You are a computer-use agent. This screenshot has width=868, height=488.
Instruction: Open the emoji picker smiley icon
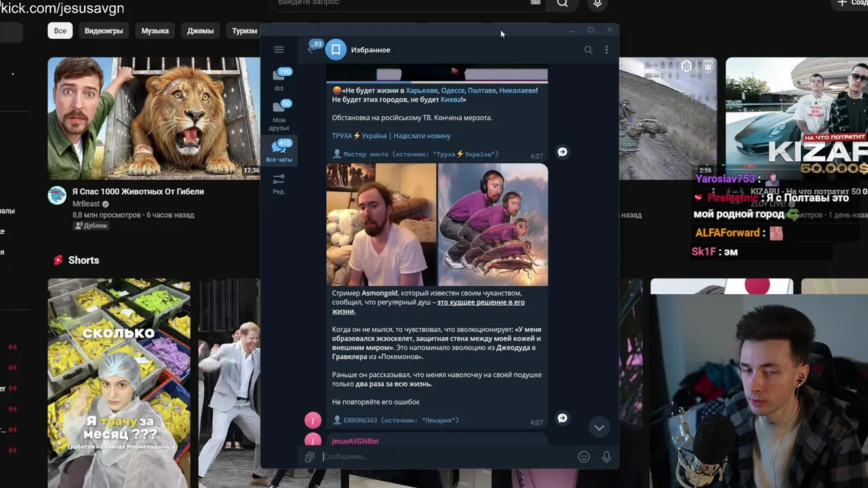pos(584,457)
